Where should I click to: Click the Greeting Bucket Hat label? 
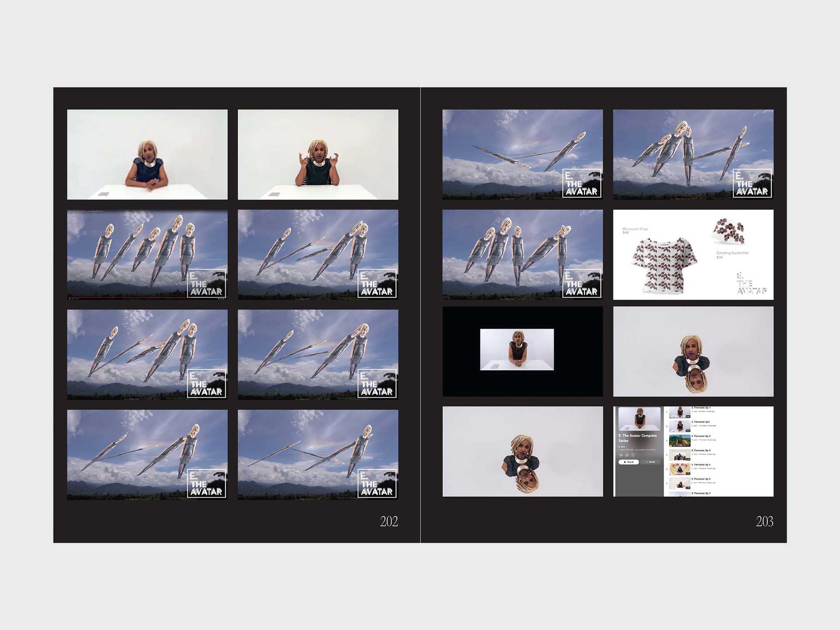732,253
